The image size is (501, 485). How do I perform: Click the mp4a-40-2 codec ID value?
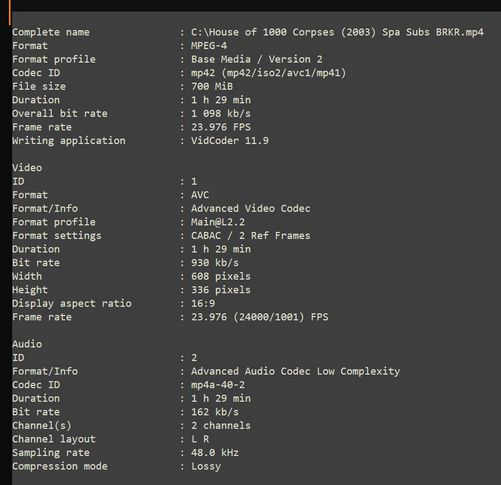[x=218, y=385]
